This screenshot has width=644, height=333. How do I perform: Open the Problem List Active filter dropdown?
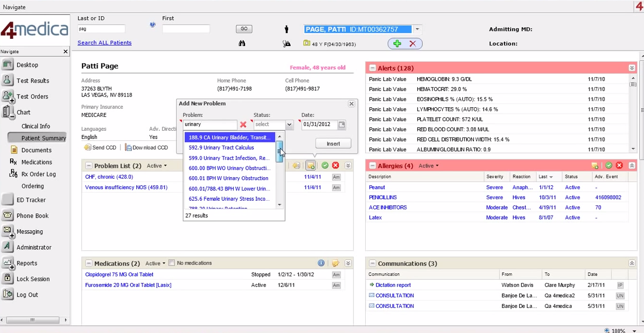tap(157, 165)
